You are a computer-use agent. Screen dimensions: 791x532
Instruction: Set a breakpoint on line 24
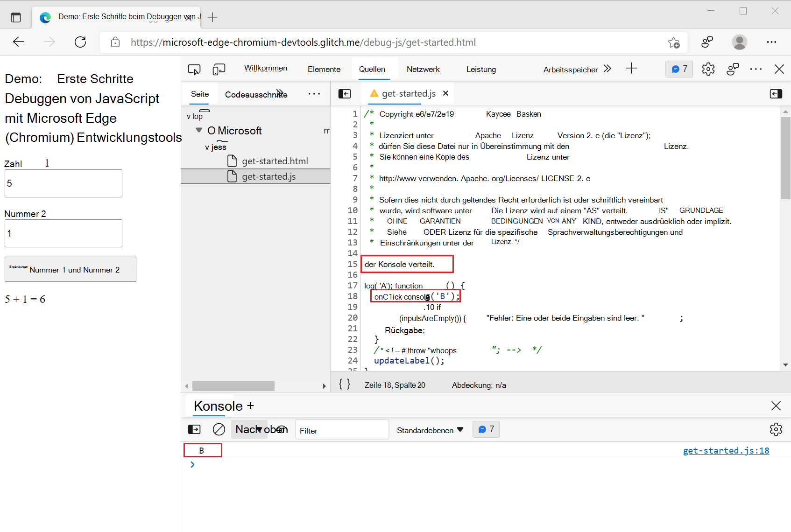tap(353, 360)
